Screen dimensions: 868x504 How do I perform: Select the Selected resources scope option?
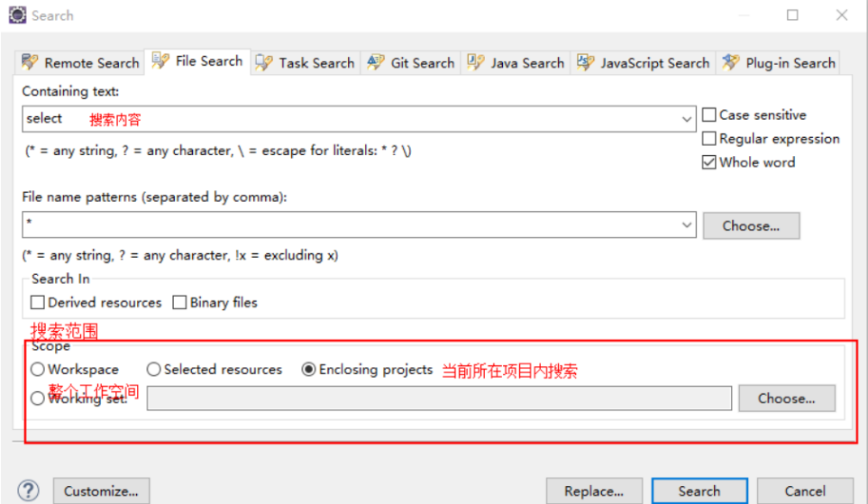coord(154,370)
